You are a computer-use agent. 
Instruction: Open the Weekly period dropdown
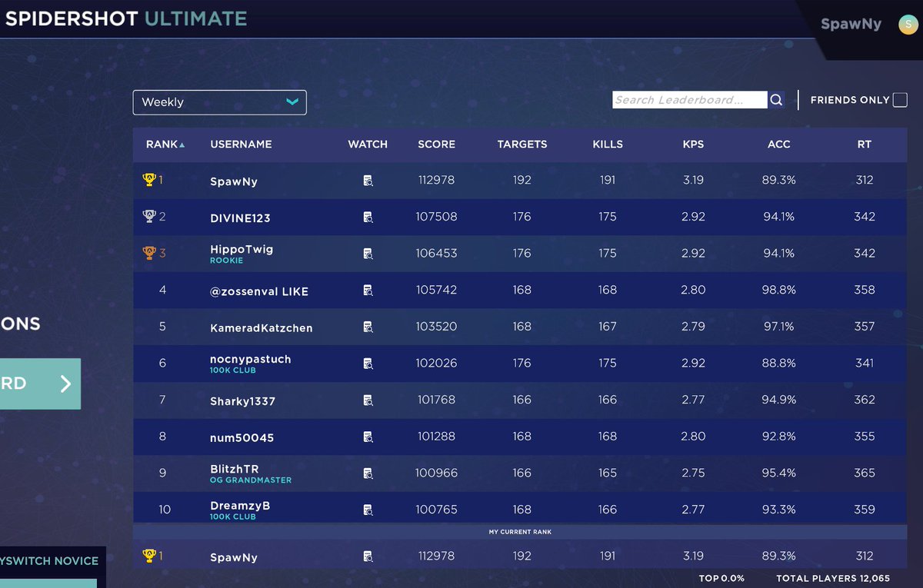[220, 102]
